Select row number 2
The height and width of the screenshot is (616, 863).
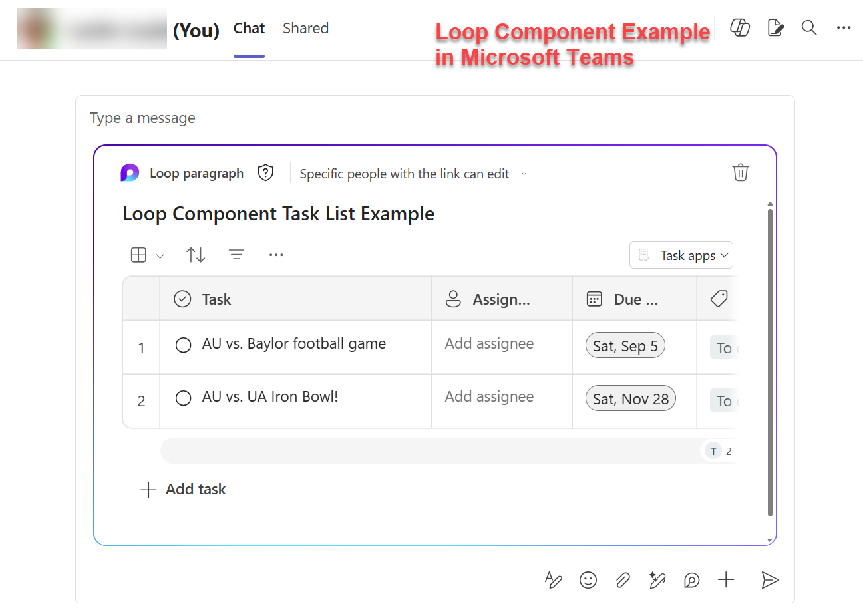point(141,400)
